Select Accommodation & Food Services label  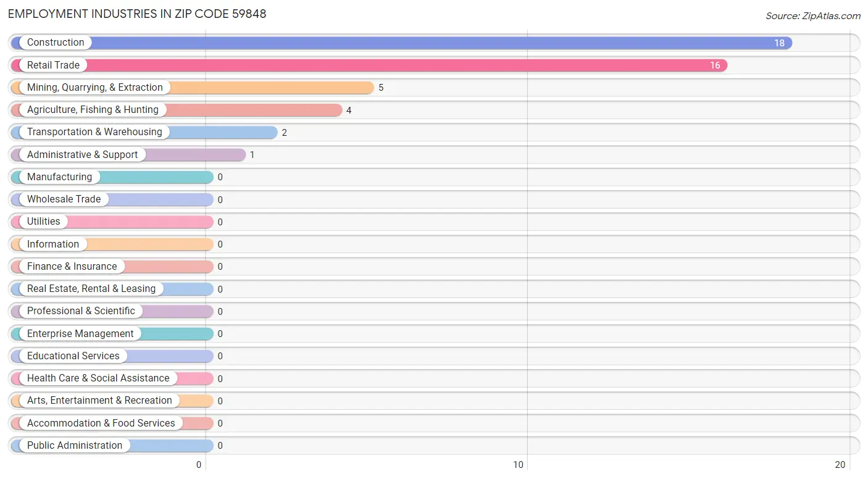[101, 423]
